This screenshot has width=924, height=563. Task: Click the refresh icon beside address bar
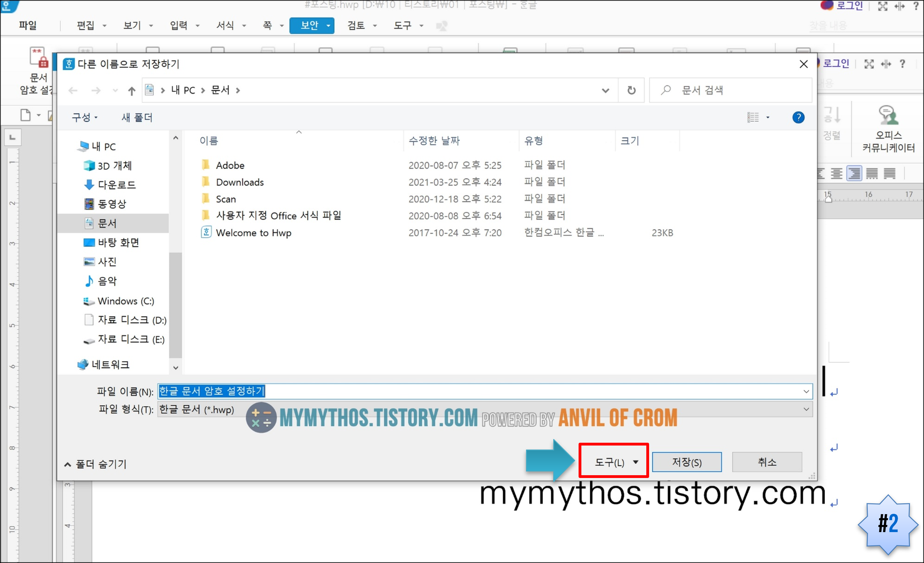coord(631,90)
